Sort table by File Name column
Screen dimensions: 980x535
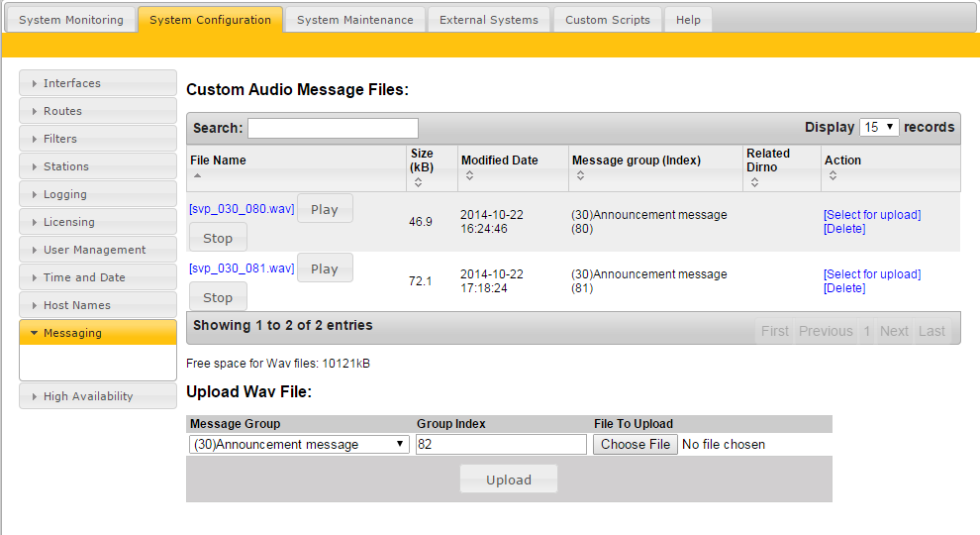pos(218,160)
